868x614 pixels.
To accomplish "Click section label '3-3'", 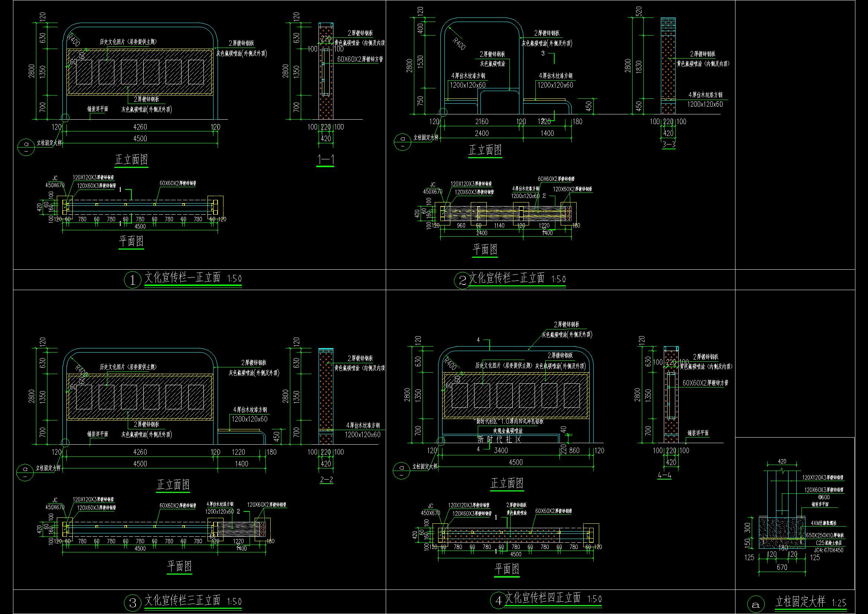I will 669,144.
